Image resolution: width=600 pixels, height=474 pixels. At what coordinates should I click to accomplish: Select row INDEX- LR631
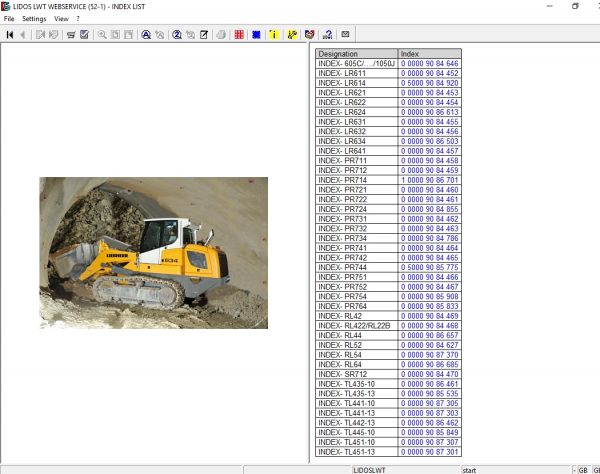point(388,122)
